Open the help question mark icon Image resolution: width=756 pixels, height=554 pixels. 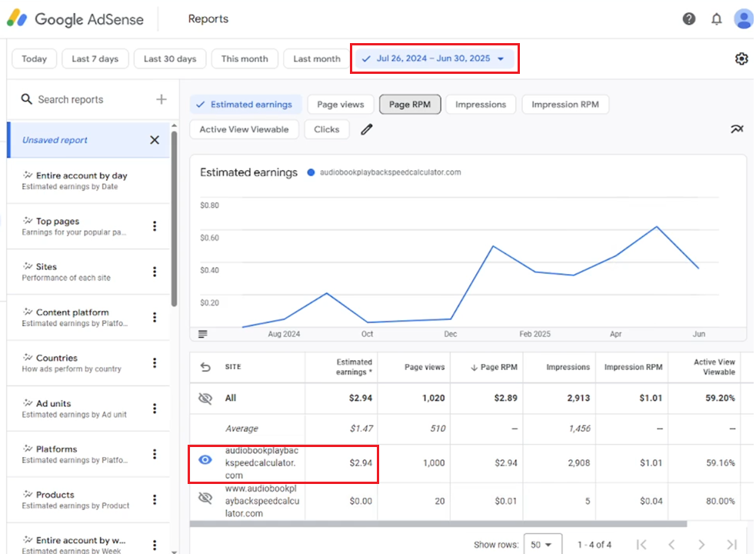coord(689,18)
